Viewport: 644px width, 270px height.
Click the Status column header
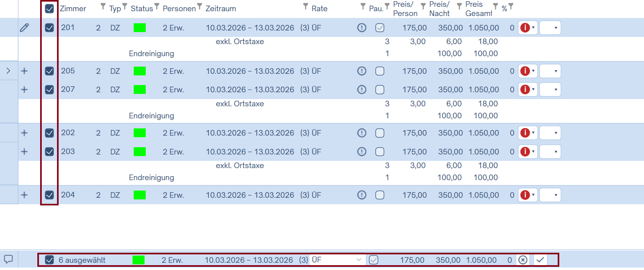coord(142,8)
